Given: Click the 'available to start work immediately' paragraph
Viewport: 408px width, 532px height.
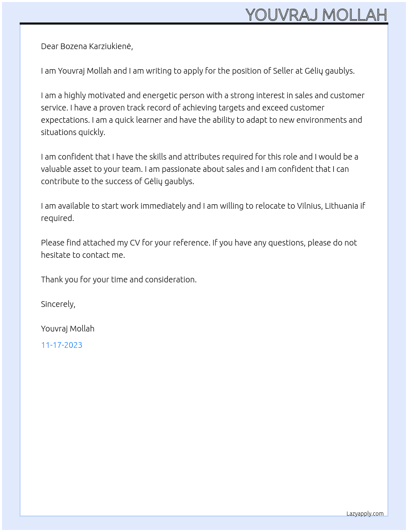Looking at the screenshot, I should tap(203, 212).
